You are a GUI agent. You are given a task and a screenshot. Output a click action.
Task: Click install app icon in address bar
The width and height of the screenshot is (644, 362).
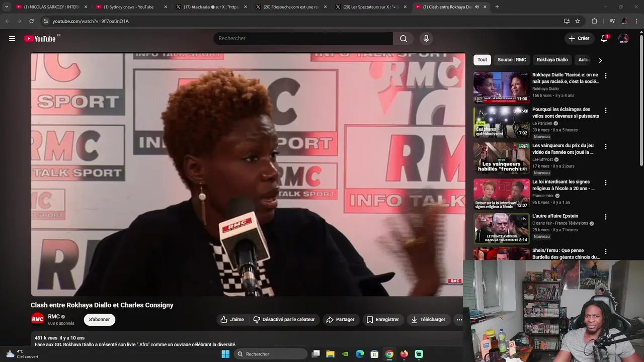(567, 21)
